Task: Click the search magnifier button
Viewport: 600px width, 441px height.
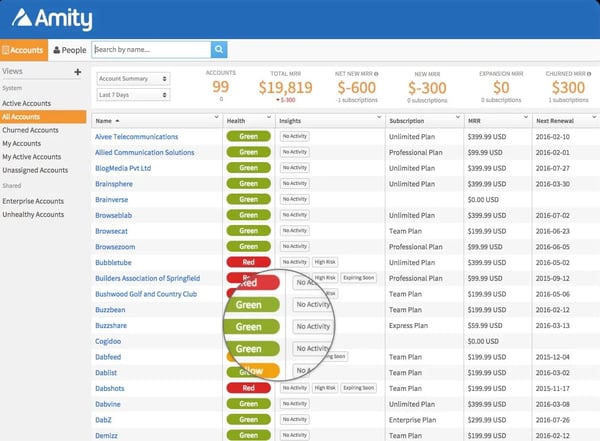Action: [218, 49]
